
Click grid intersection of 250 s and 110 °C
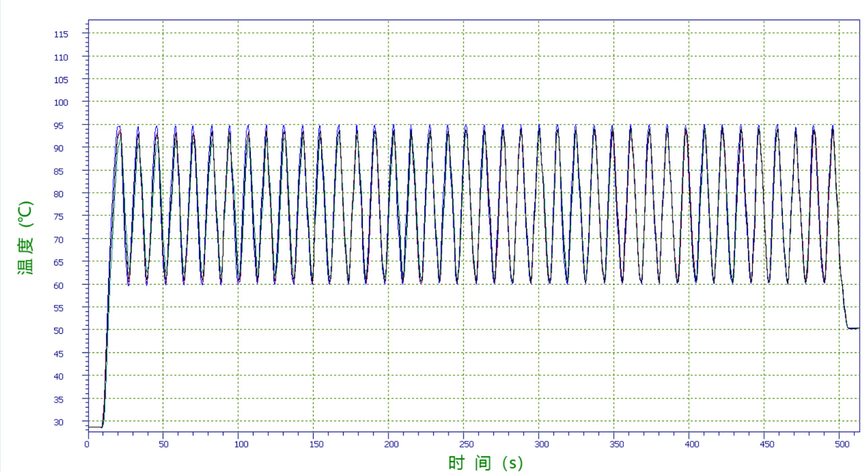click(x=463, y=57)
